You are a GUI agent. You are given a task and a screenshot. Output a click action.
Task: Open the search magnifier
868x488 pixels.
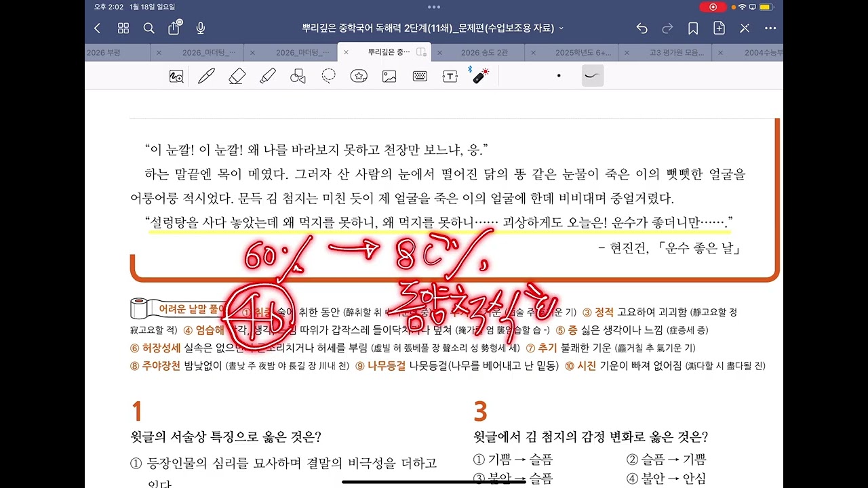tap(149, 28)
